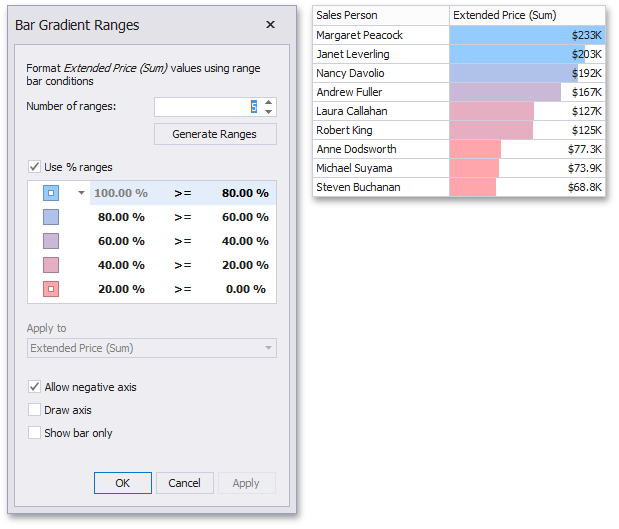Open dropdown arrow beside 100.00 % range
Viewport: 619px width, 529px height.
pyautogui.click(x=81, y=193)
